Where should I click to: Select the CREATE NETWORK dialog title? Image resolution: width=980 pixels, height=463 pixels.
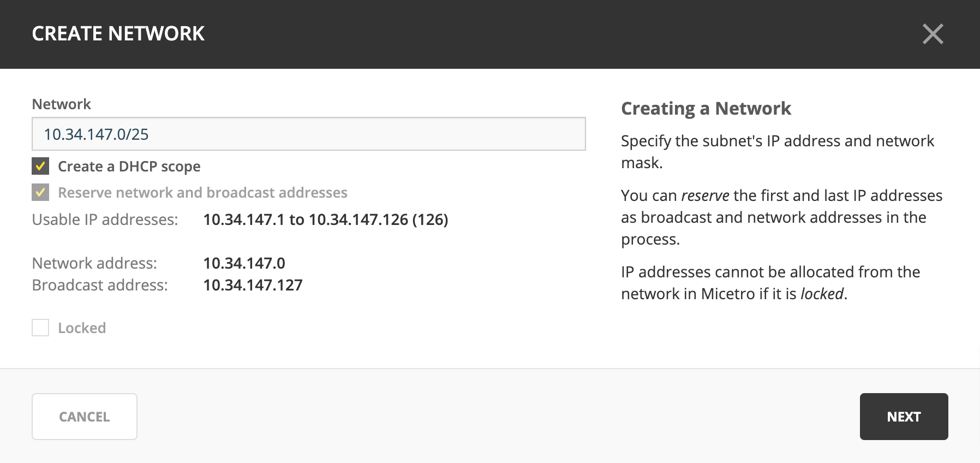[x=118, y=34]
